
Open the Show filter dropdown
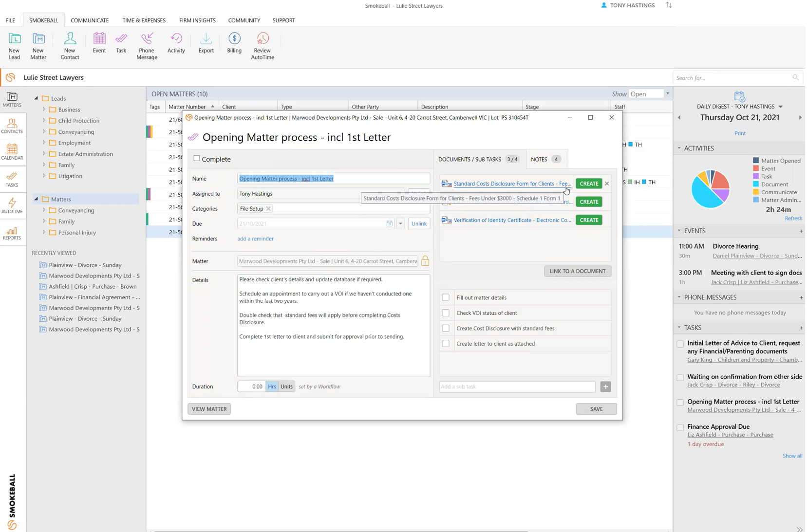point(668,94)
